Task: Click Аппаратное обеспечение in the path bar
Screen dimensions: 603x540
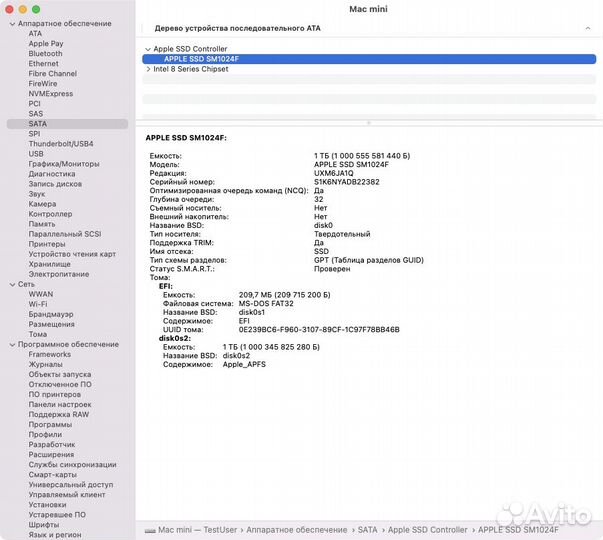Action: point(297,530)
